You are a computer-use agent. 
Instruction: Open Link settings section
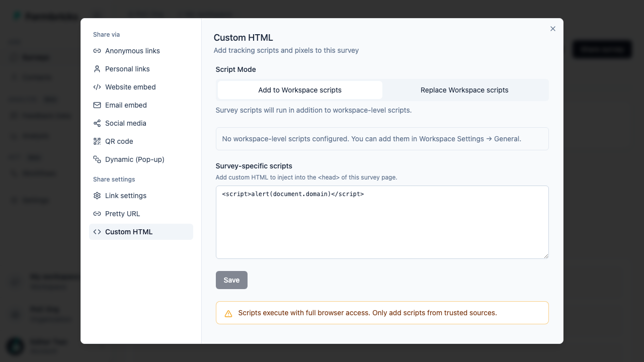(x=141, y=196)
